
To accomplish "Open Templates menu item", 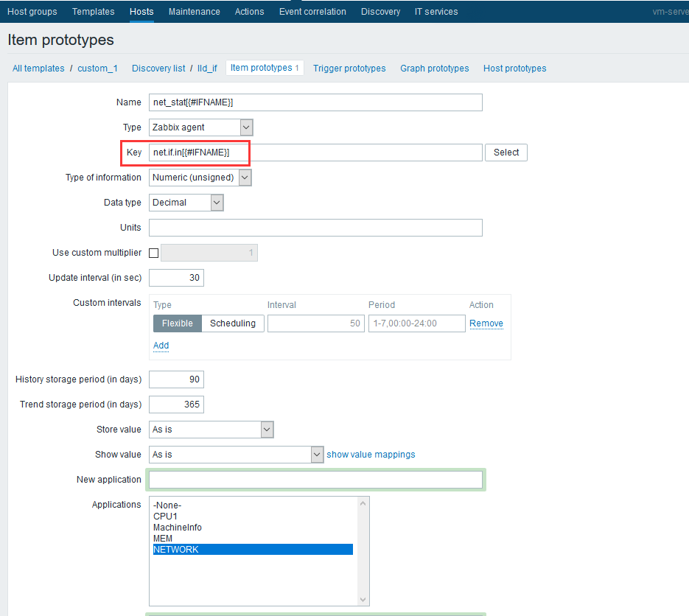I will tap(93, 12).
